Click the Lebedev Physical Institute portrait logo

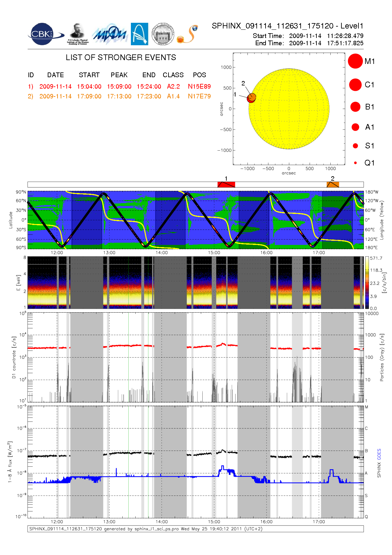[x=77, y=34]
